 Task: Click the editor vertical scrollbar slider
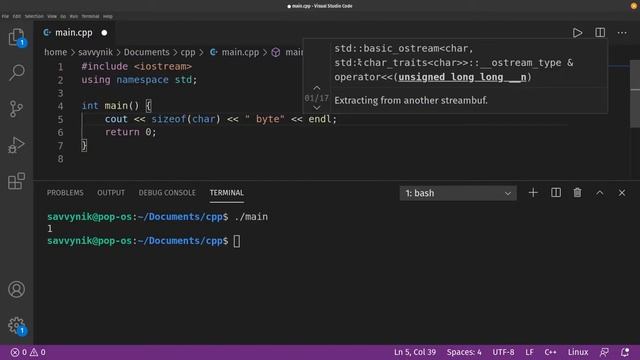(635, 94)
